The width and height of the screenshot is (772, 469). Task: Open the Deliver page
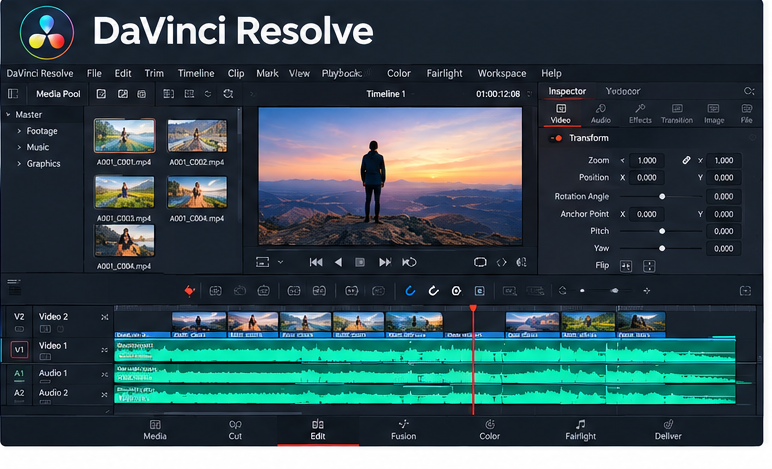[668, 430]
